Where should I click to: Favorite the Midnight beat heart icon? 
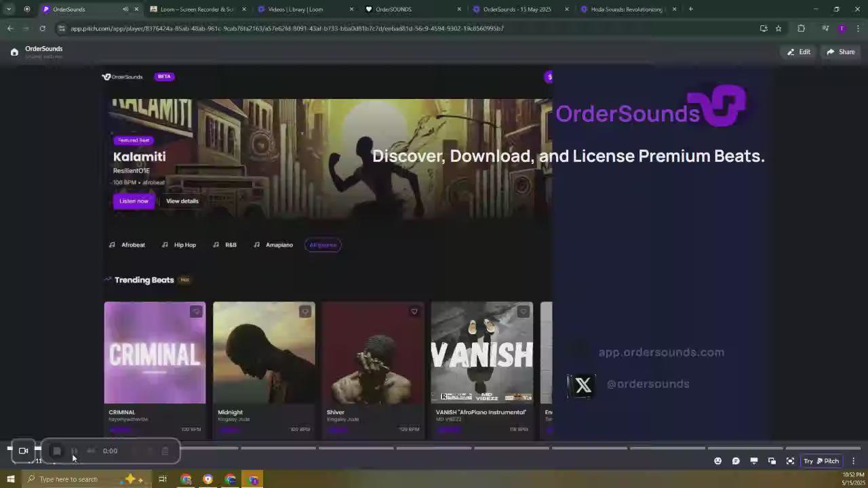305,312
